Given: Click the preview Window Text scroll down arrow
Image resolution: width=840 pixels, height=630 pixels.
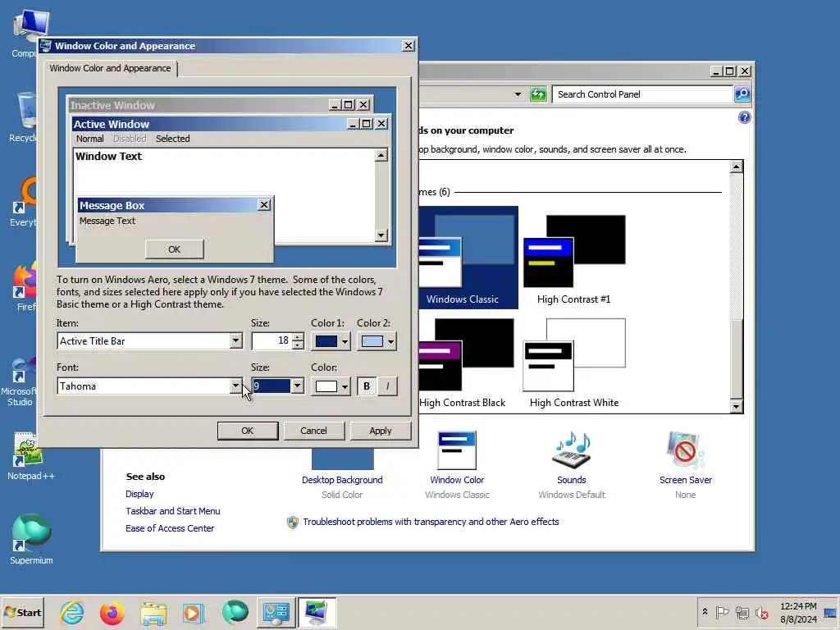Looking at the screenshot, I should [381, 235].
